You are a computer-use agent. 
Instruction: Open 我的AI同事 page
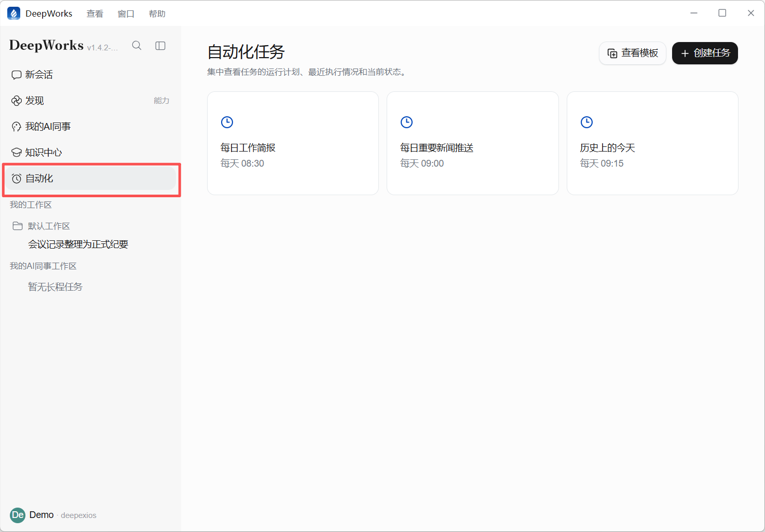[x=91, y=127]
